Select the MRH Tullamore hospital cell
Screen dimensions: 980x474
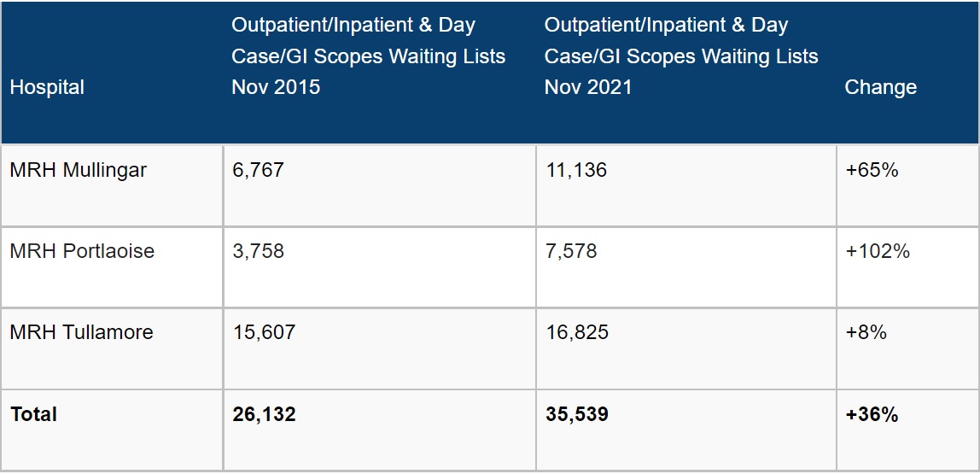point(81,332)
